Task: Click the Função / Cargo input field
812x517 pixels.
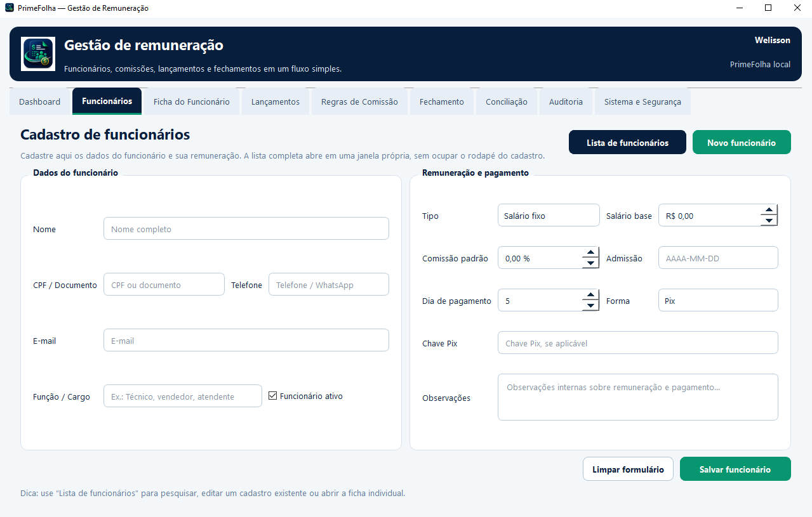Action: tap(183, 396)
